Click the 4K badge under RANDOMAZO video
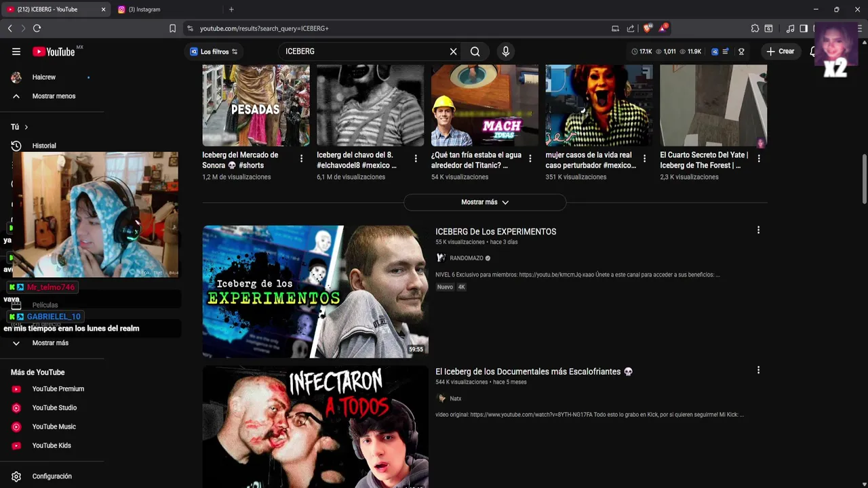This screenshot has height=488, width=868. [462, 287]
